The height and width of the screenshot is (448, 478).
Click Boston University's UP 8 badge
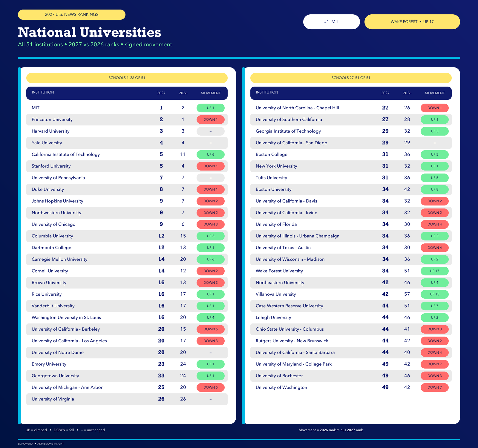435,189
